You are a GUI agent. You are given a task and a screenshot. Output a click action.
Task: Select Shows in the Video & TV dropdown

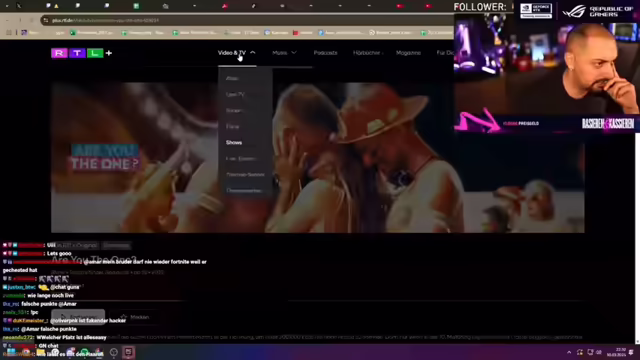click(x=234, y=142)
